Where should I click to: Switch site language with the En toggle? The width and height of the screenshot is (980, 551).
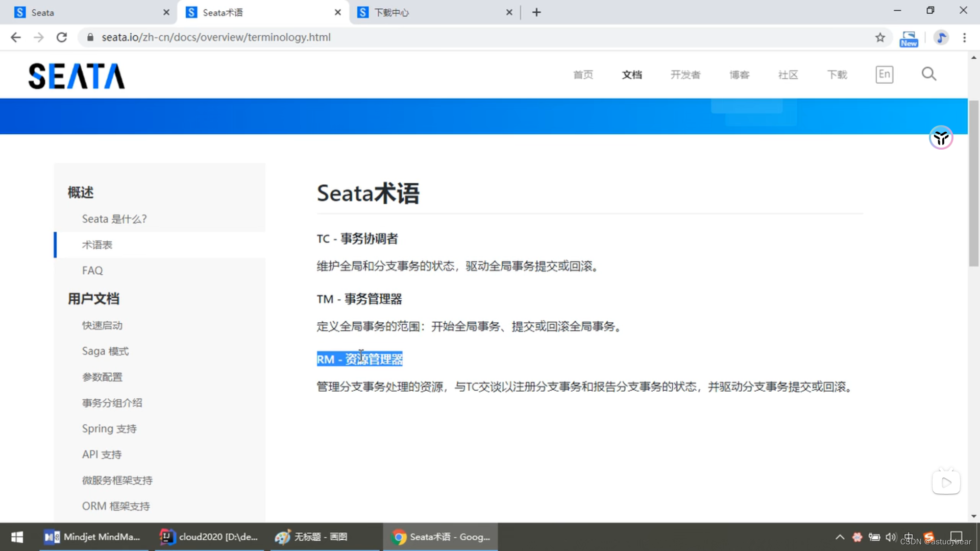(885, 74)
